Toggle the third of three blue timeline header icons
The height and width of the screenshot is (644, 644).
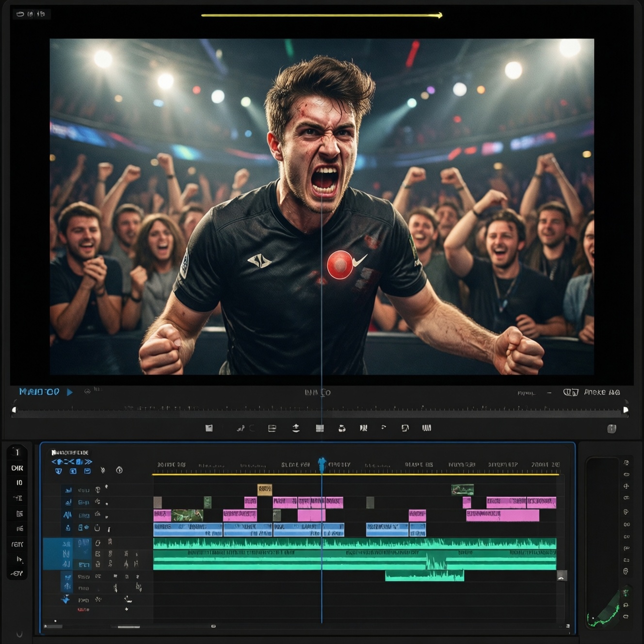click(x=87, y=471)
